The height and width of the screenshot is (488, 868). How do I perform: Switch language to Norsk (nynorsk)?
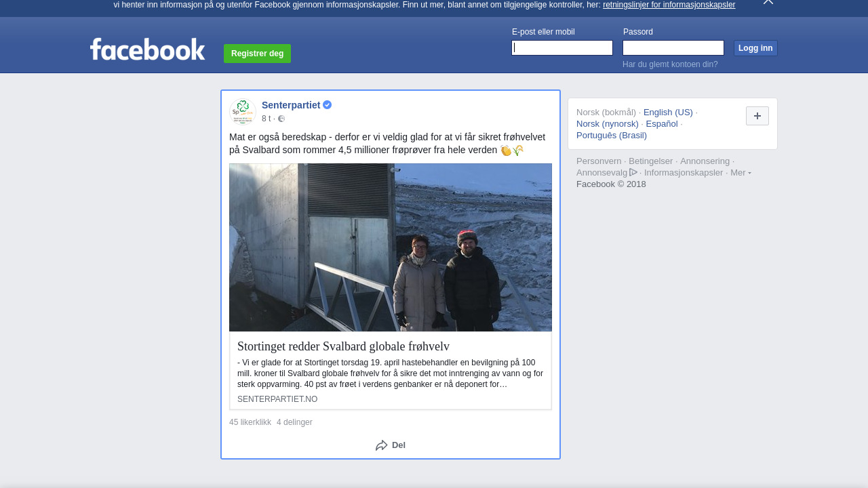pyautogui.click(x=608, y=124)
